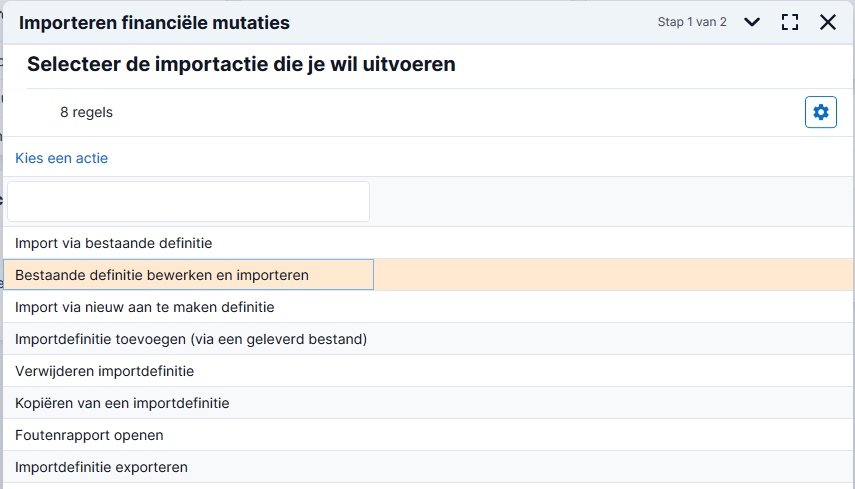Viewport: 855px width, 489px height.
Task: Click the Stap 1 van 2 label
Action: pyautogui.click(x=692, y=22)
